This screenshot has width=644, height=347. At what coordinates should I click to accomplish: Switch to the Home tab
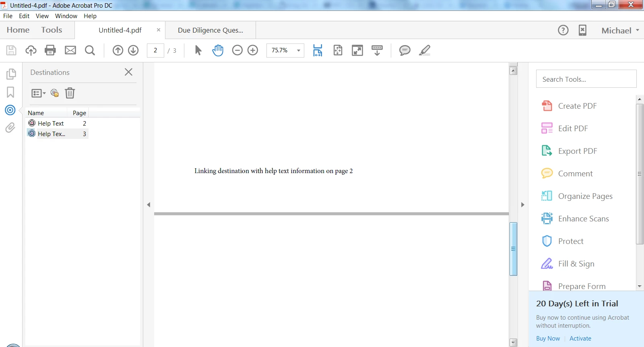coord(18,30)
